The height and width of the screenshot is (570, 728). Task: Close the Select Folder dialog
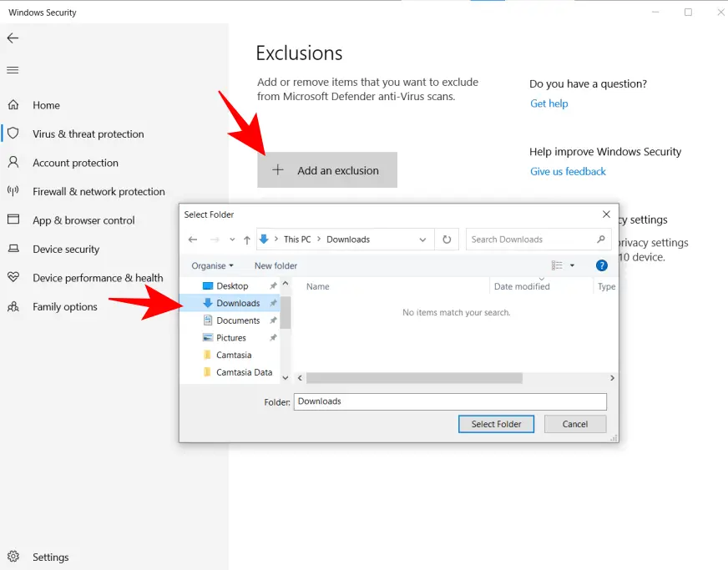click(606, 214)
